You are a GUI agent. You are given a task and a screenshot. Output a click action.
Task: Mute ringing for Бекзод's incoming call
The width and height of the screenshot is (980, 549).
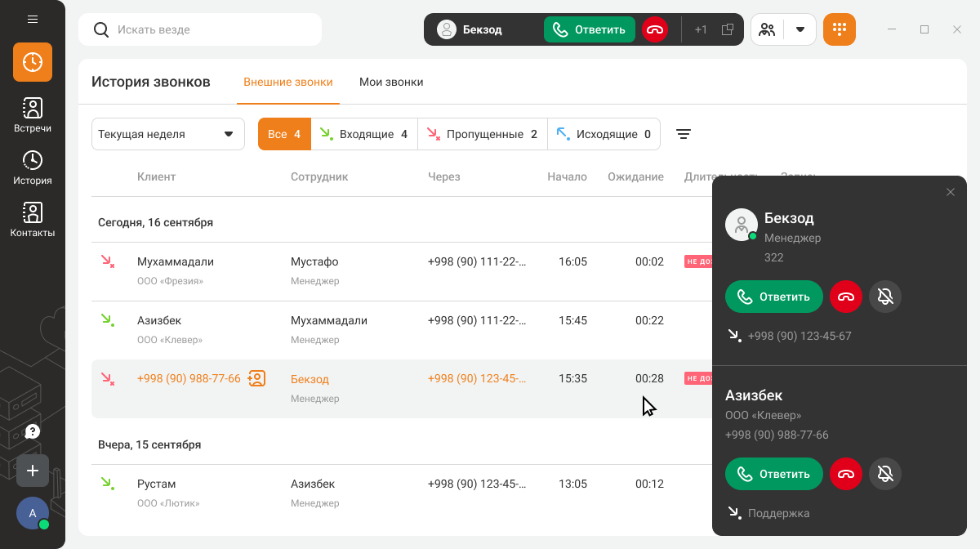(x=885, y=297)
